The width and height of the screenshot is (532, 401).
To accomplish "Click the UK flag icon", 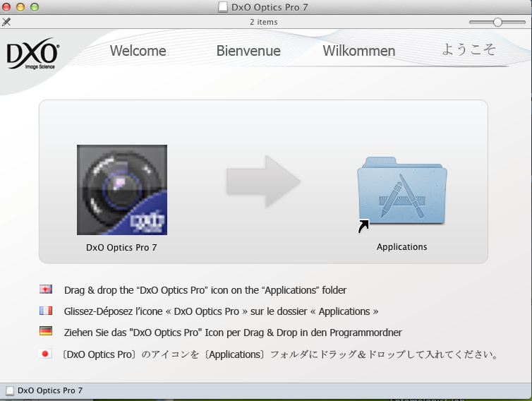I will 45,289.
